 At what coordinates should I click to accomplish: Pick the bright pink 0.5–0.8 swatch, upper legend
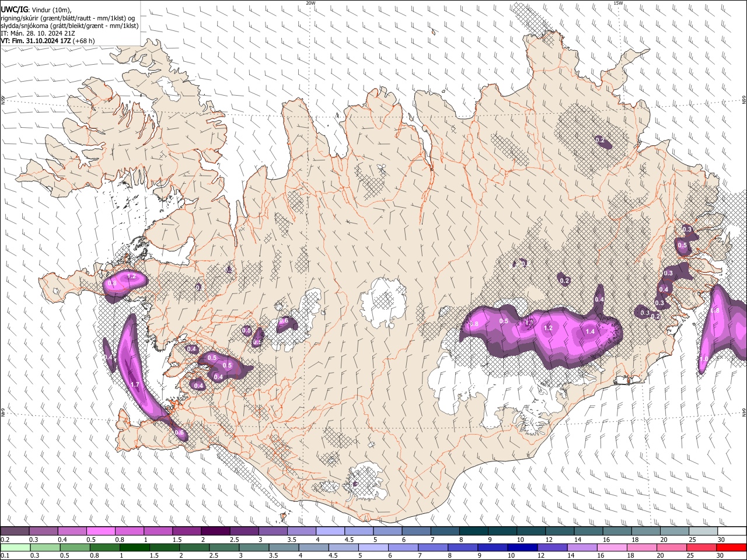point(100,531)
